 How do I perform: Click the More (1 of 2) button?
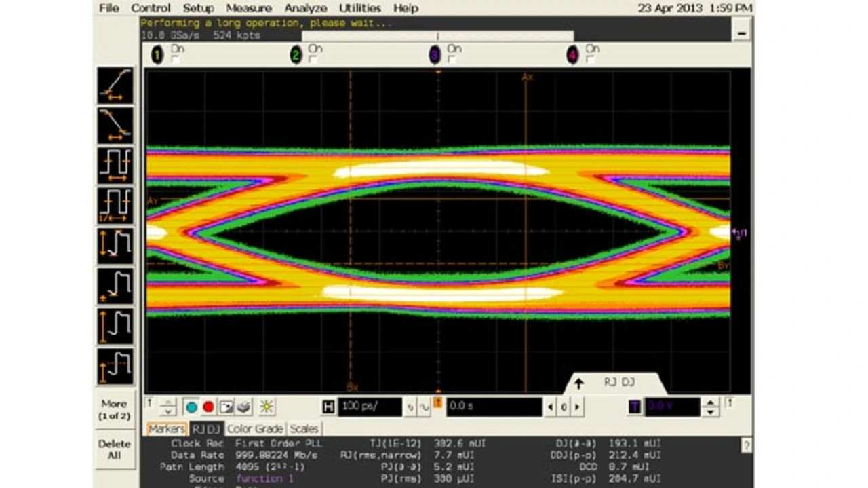pyautogui.click(x=114, y=409)
